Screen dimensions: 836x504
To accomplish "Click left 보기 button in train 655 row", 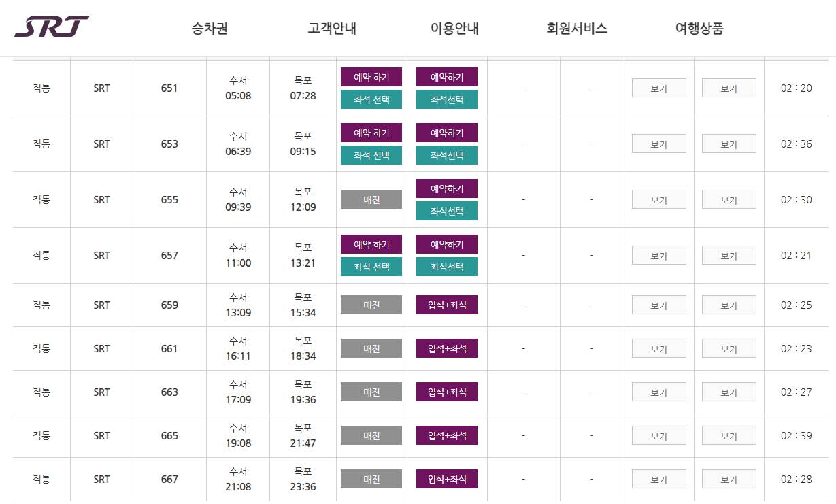I will coord(659,199).
